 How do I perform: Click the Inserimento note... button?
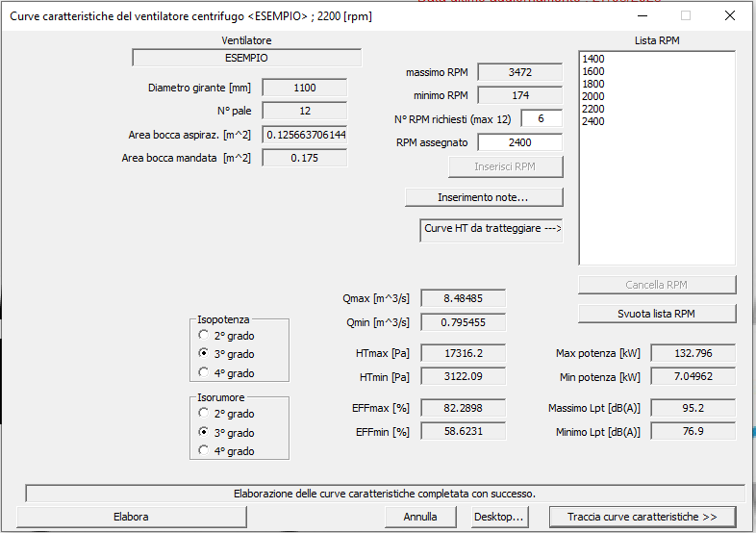(x=484, y=197)
